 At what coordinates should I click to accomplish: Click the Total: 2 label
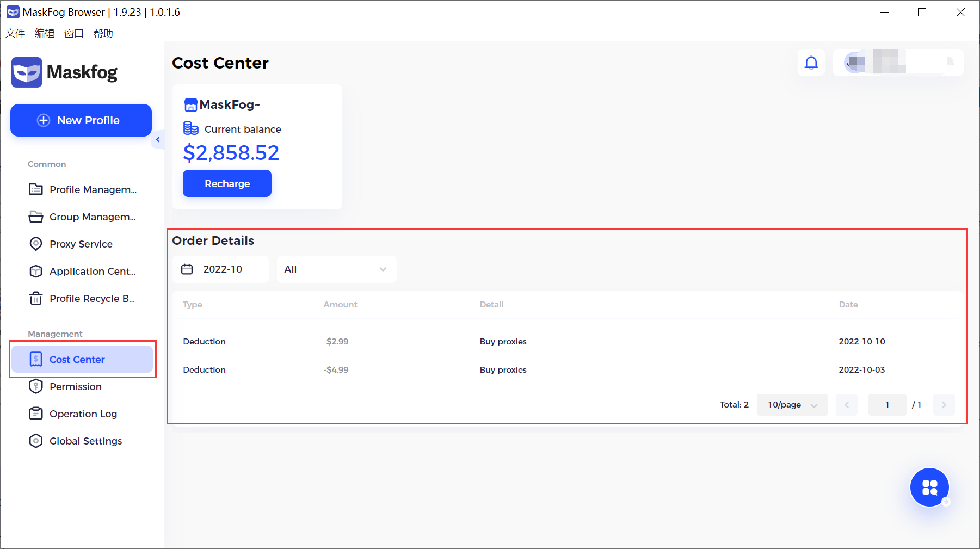tap(734, 405)
